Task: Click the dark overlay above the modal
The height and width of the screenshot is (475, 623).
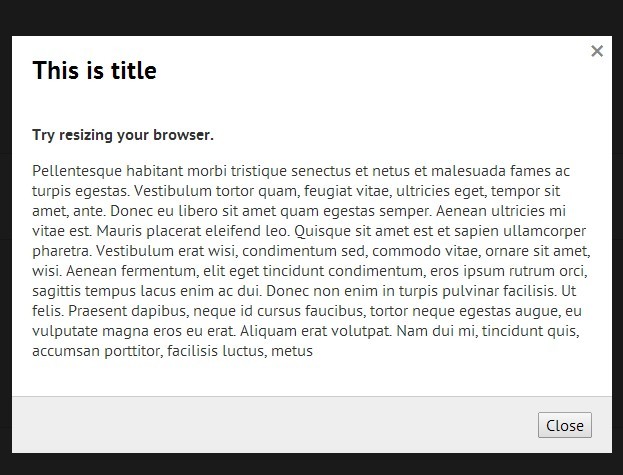Action: (x=311, y=17)
